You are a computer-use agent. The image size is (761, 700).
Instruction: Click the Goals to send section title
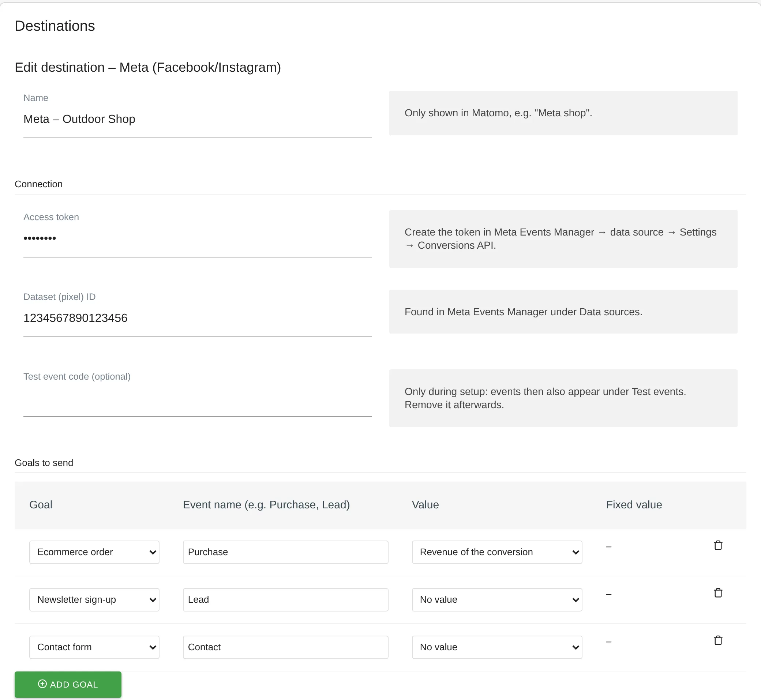pyautogui.click(x=44, y=463)
